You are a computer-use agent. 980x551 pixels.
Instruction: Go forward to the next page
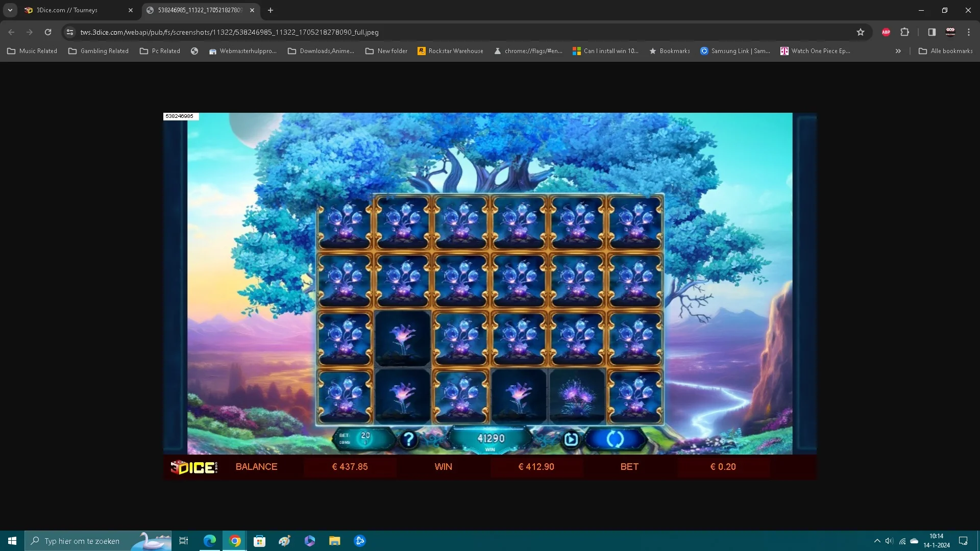tap(30, 32)
